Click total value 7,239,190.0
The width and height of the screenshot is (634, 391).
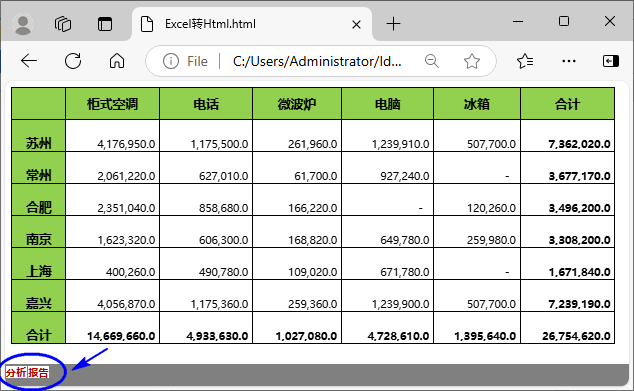[579, 304]
